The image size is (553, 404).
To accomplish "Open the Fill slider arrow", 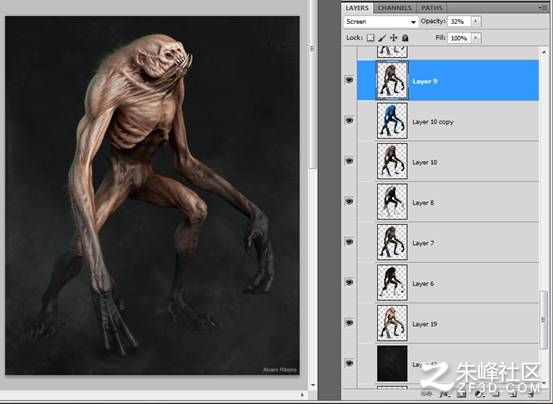I will [476, 38].
